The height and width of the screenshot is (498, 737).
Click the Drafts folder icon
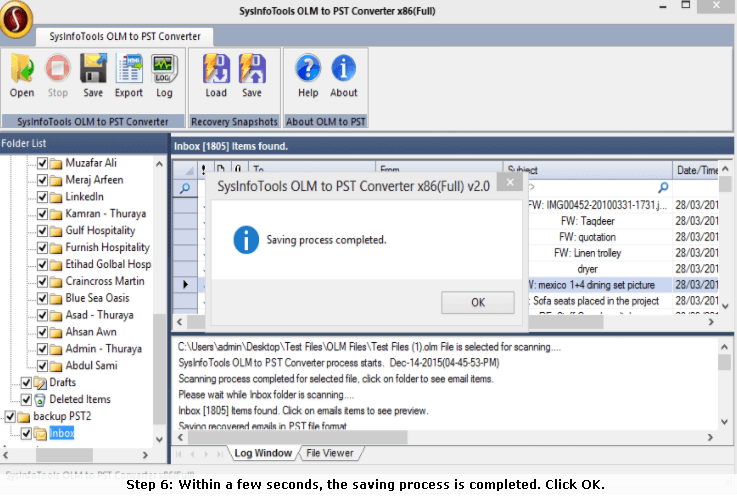pos(40,383)
